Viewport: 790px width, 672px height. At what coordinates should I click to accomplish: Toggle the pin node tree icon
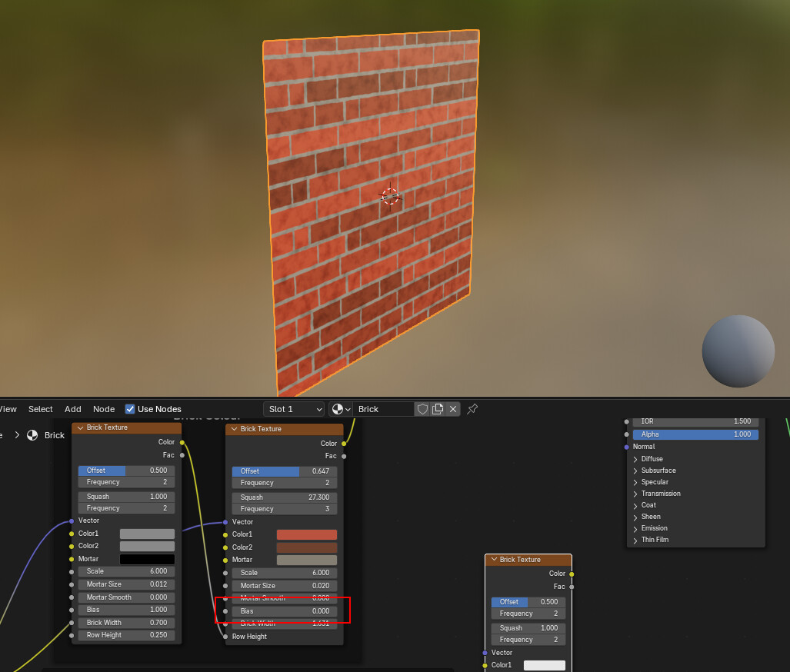[472, 409]
